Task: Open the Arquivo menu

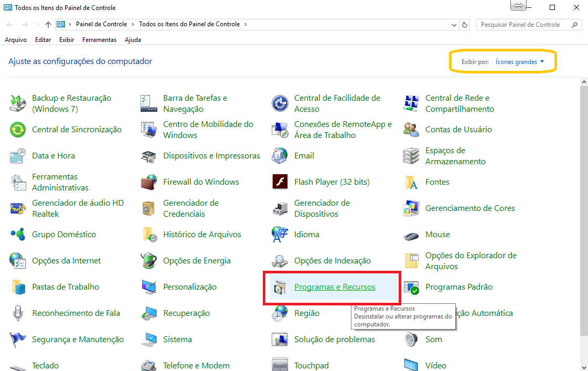Action: coord(16,40)
